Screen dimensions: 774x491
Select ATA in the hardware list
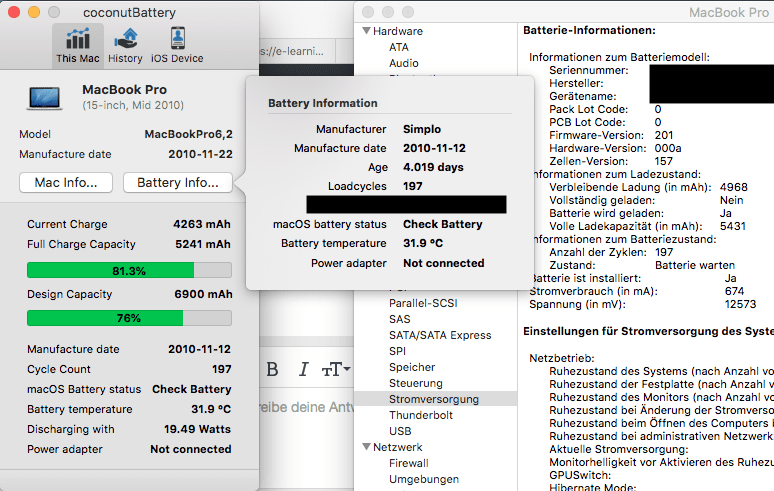pyautogui.click(x=399, y=47)
